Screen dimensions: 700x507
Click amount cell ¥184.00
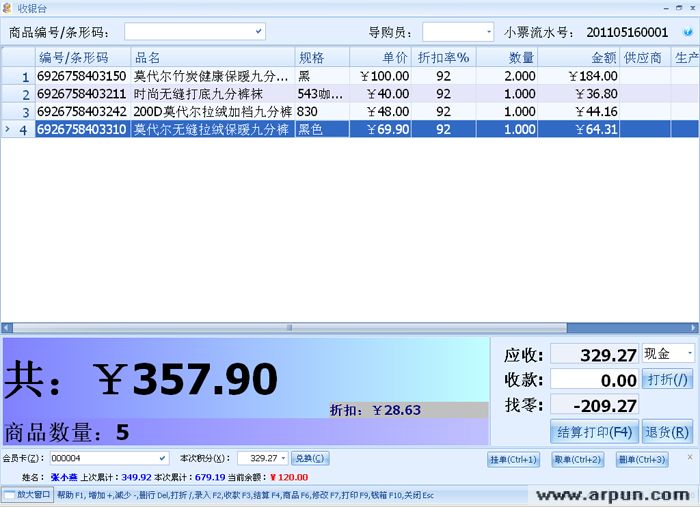579,76
